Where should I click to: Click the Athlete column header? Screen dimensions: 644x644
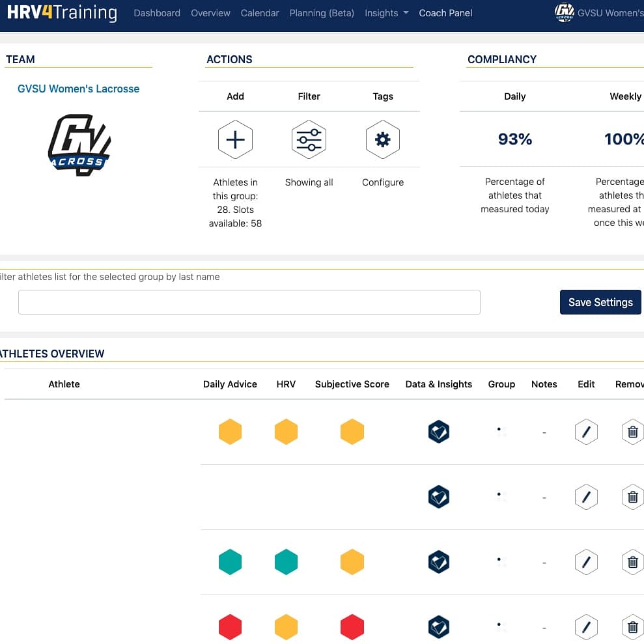64,384
